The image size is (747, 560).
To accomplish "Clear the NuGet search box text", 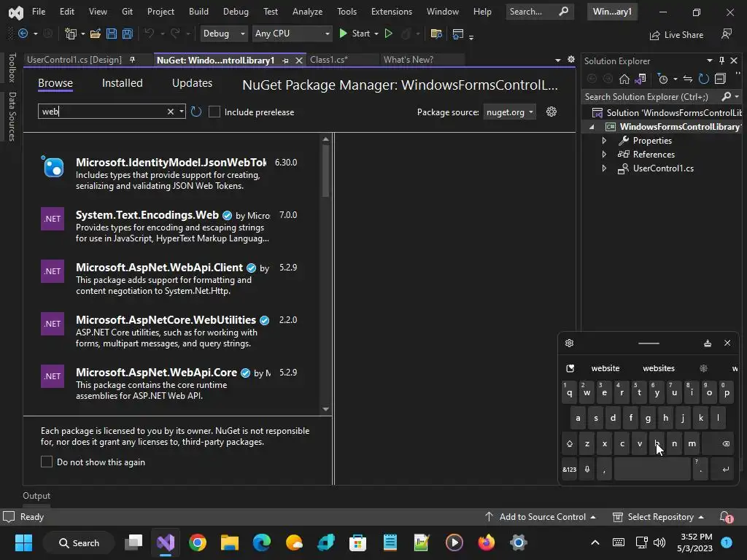I will [170, 112].
